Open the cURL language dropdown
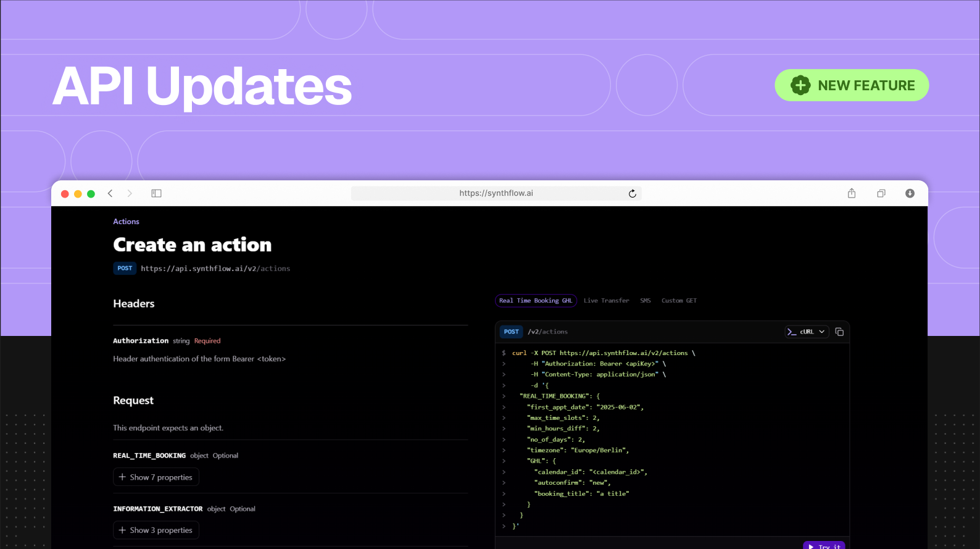This screenshot has width=980, height=549. pyautogui.click(x=805, y=332)
